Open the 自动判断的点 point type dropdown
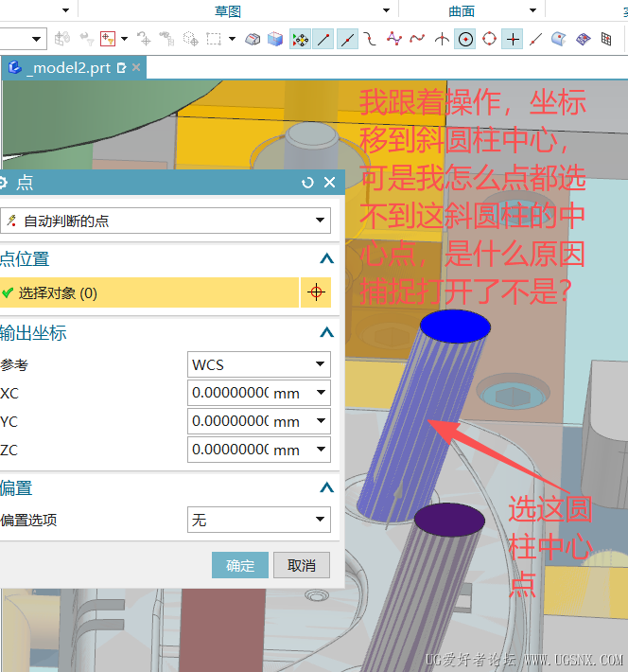 [166, 221]
